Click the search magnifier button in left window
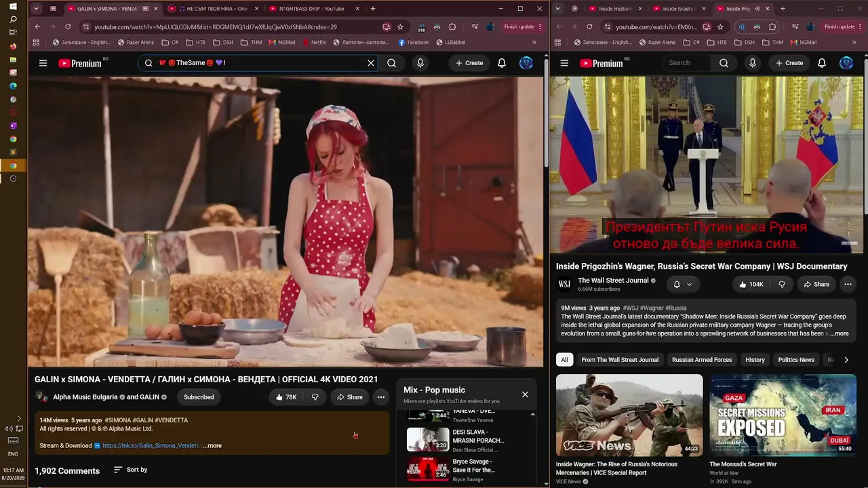Image resolution: width=868 pixels, height=488 pixels. [391, 63]
